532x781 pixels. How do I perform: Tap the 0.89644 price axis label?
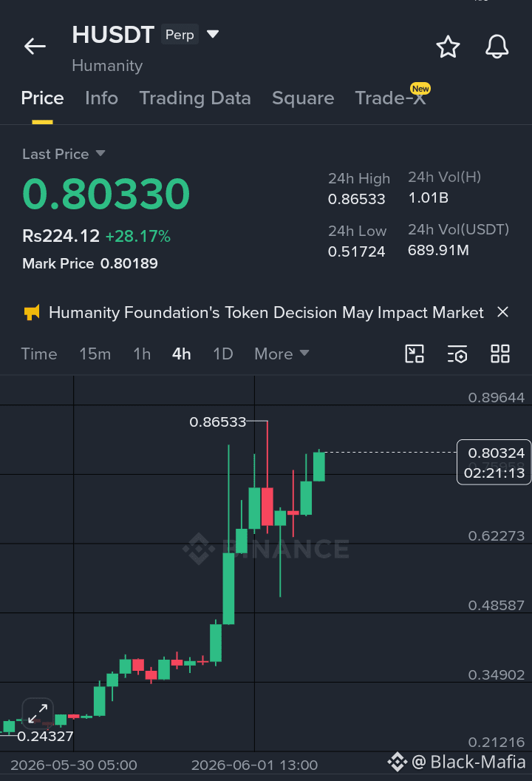coord(497,397)
